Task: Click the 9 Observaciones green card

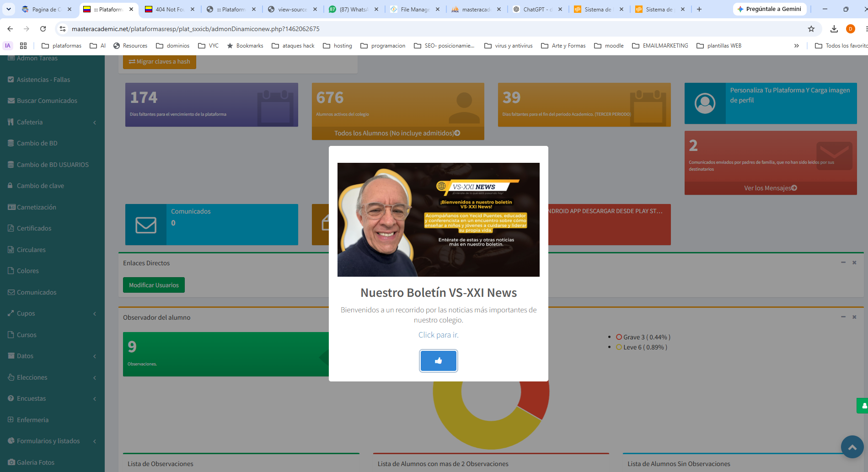Action: click(226, 354)
